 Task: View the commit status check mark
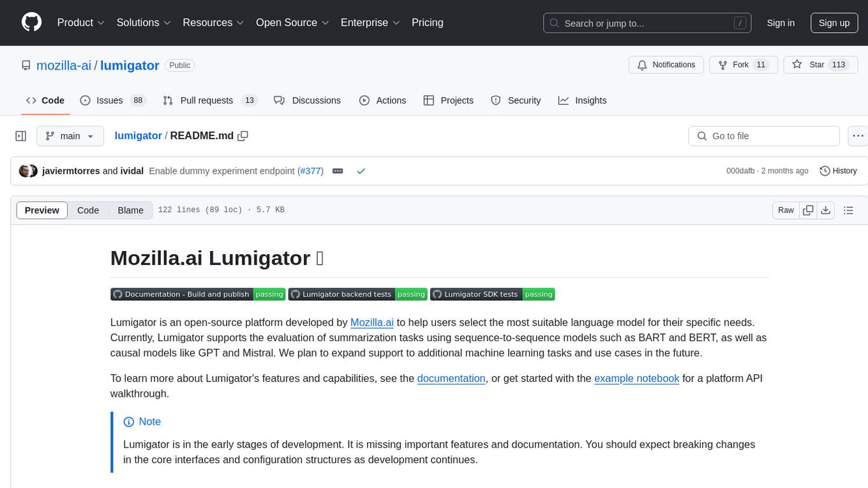point(361,171)
